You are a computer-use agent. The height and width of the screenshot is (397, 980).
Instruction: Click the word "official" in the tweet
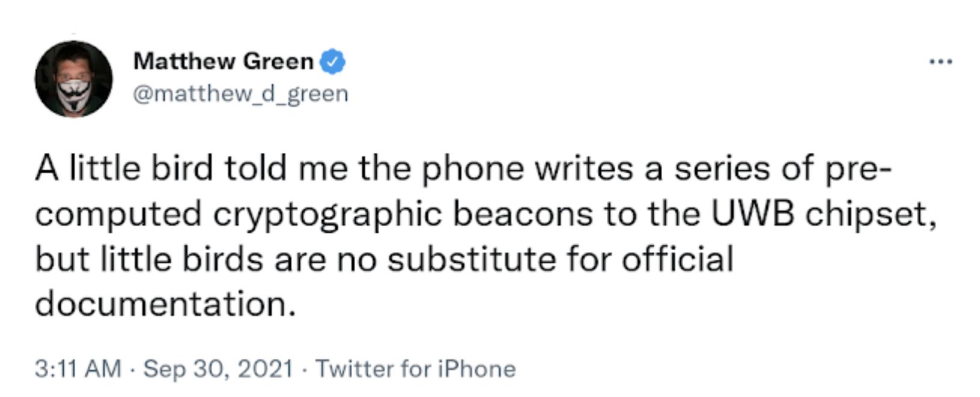677,259
